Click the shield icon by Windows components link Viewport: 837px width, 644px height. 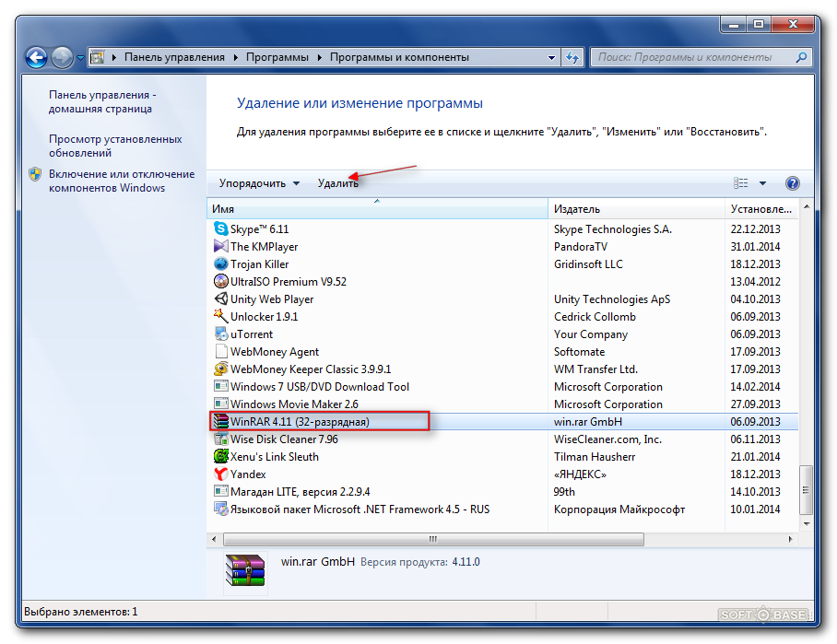pos(35,174)
